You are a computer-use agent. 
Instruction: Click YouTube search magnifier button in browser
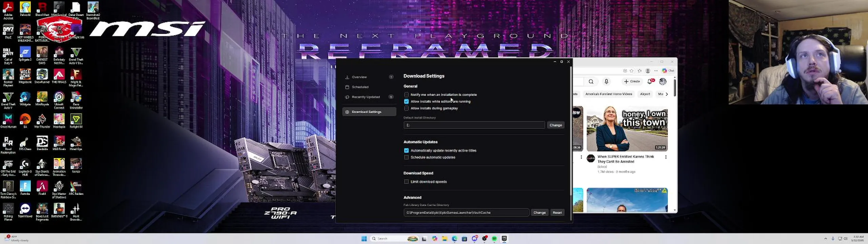[591, 82]
